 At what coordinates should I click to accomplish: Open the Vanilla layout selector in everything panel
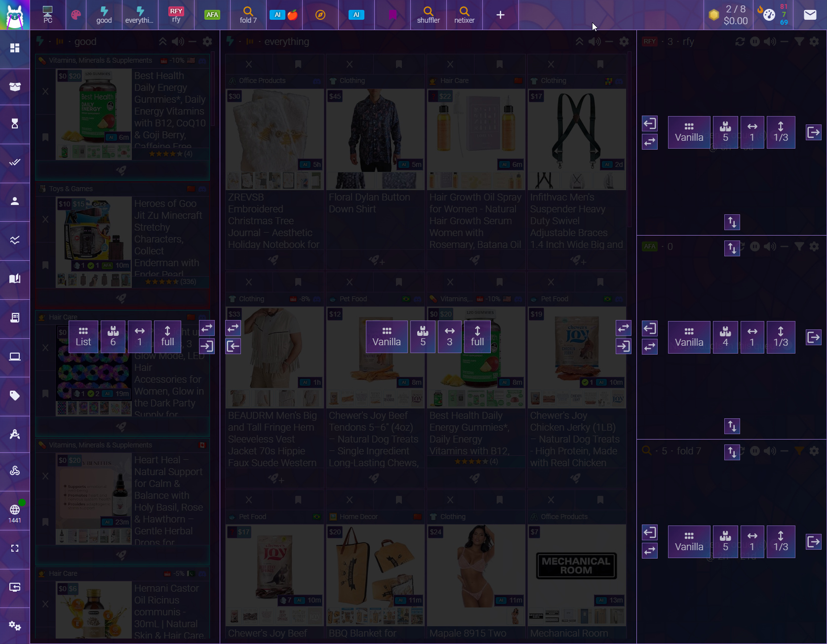point(387,337)
